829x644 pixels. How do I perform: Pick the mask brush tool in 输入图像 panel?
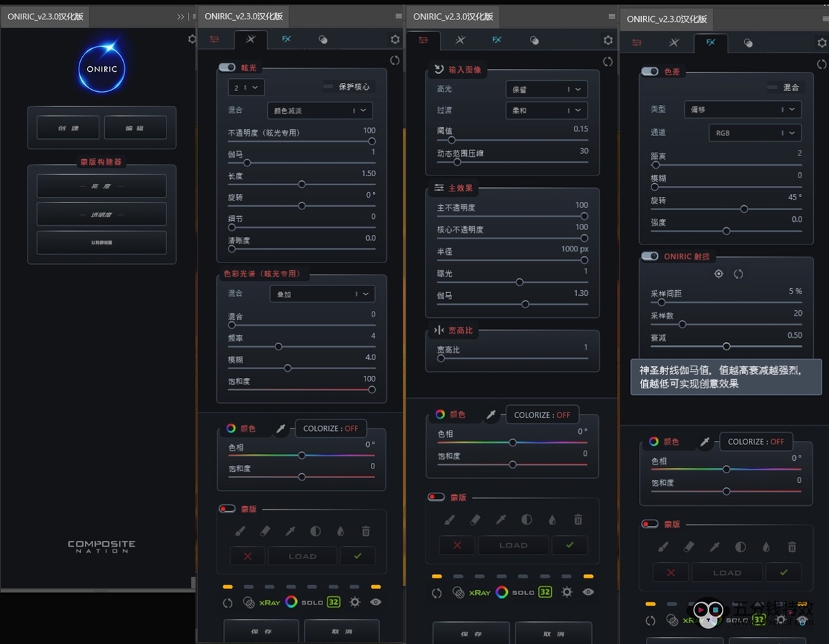pyautogui.click(x=450, y=519)
